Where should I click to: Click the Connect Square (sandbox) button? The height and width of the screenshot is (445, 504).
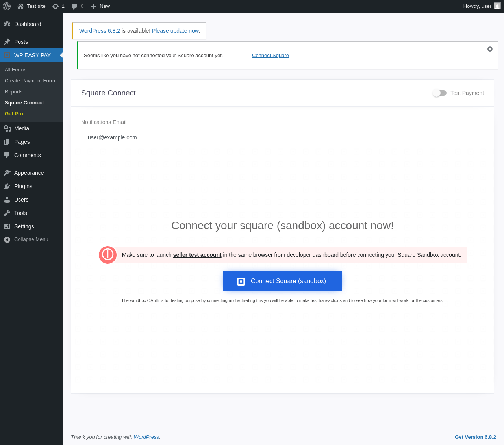point(282,281)
